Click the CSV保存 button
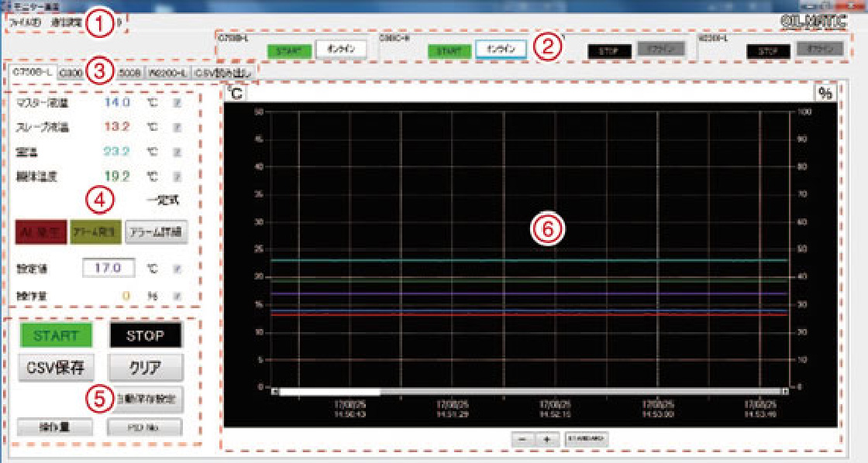 56,366
